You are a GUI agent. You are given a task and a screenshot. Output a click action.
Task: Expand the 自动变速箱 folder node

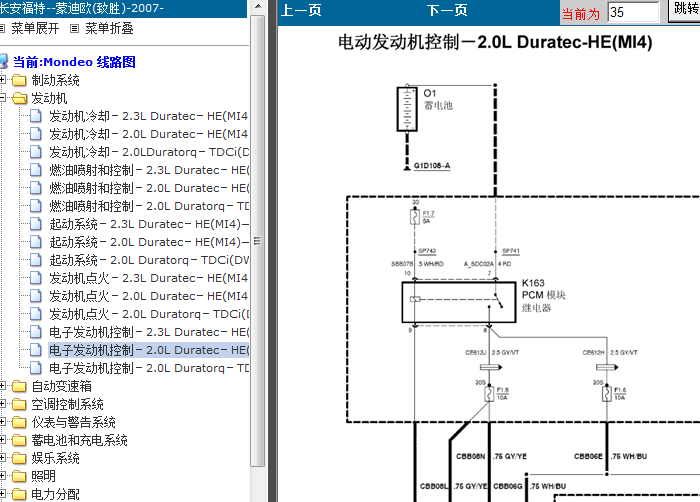tap(2, 386)
